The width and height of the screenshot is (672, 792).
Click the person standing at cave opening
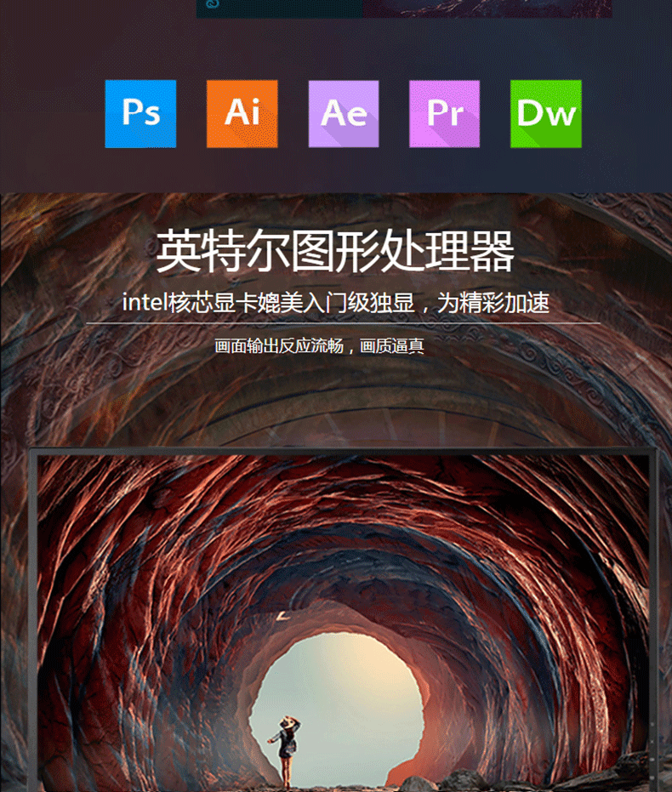(287, 753)
